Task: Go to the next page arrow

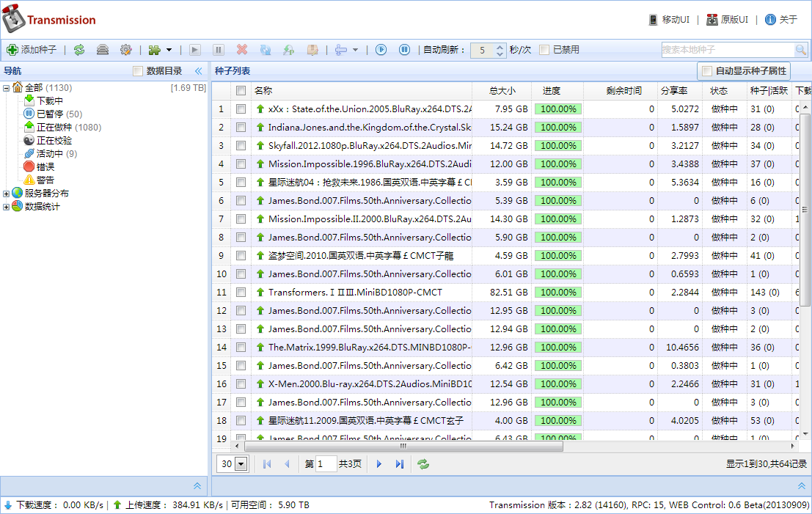Action: pyautogui.click(x=379, y=464)
